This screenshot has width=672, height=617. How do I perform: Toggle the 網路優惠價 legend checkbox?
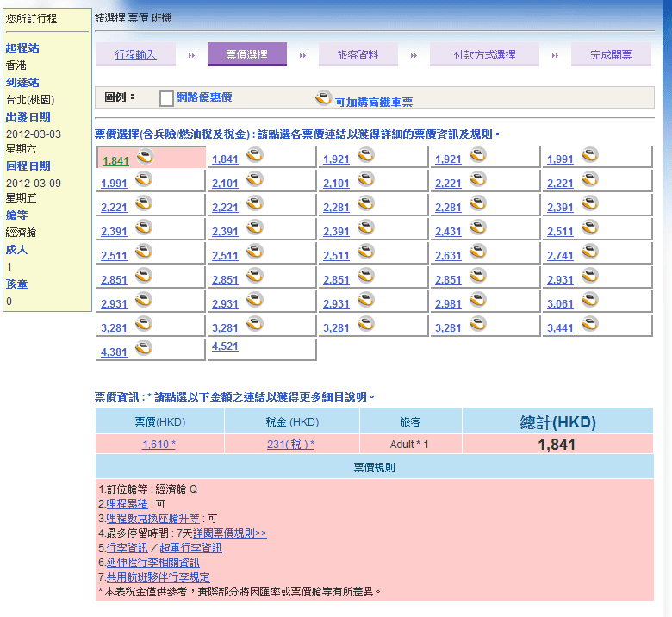click(166, 98)
